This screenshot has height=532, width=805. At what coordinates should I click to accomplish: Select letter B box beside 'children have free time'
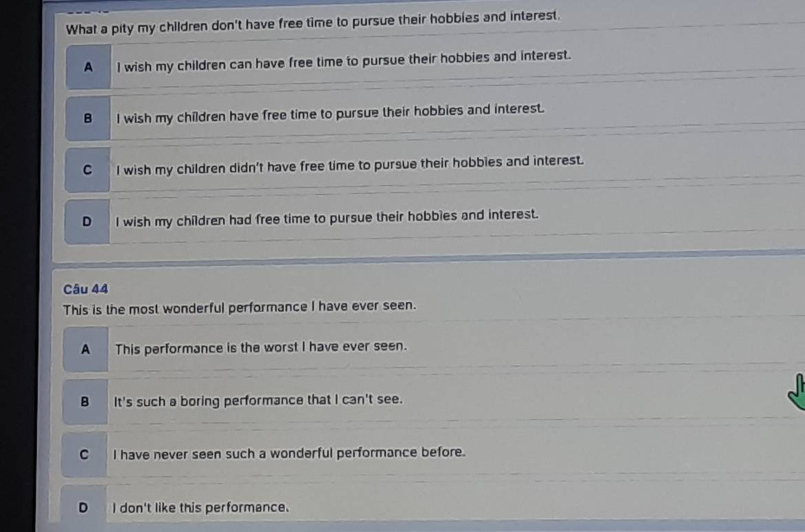[x=87, y=118]
